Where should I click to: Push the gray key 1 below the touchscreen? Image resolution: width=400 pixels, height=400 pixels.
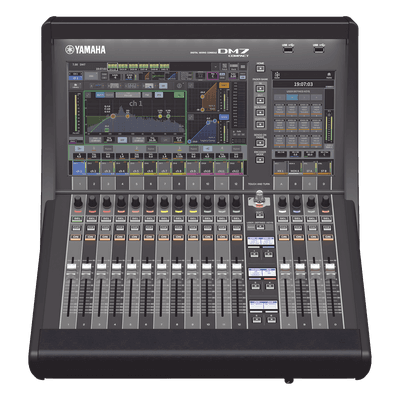point(79,184)
